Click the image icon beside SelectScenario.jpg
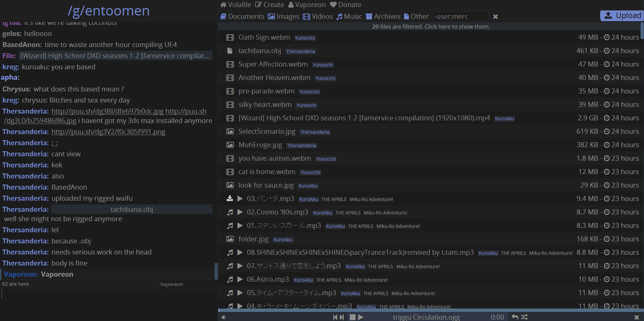644x321 pixels. (230, 131)
